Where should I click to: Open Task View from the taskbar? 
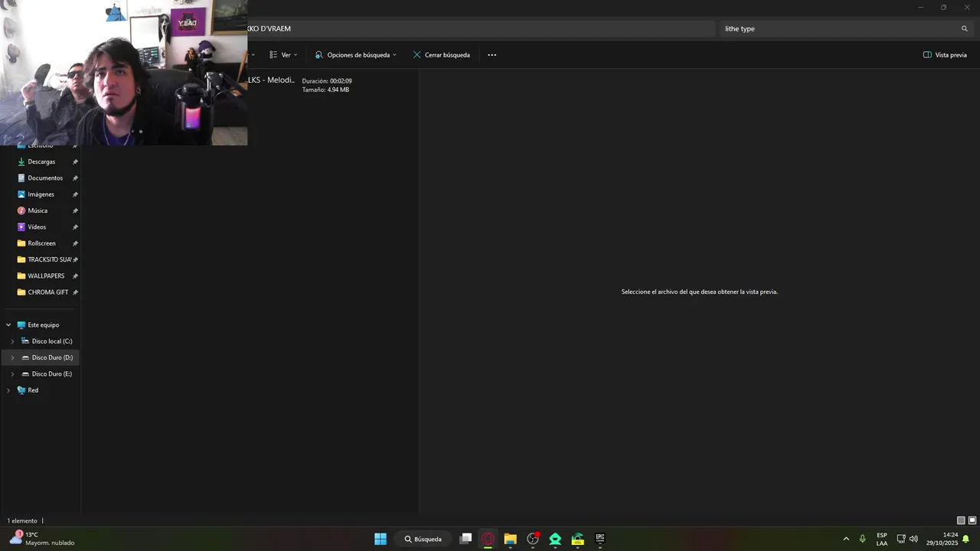pyautogui.click(x=465, y=539)
